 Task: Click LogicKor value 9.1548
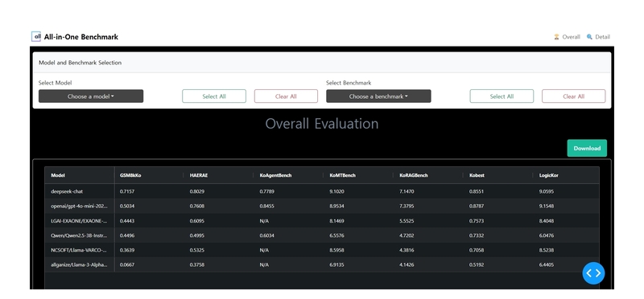coord(547,206)
